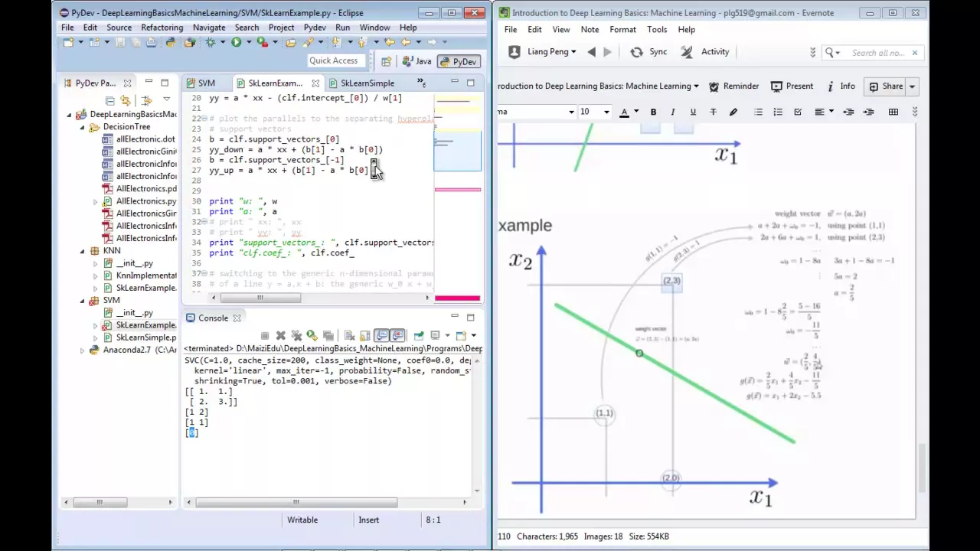980x551 pixels.
Task: Open Evernote font size dropdown
Action: pos(606,112)
